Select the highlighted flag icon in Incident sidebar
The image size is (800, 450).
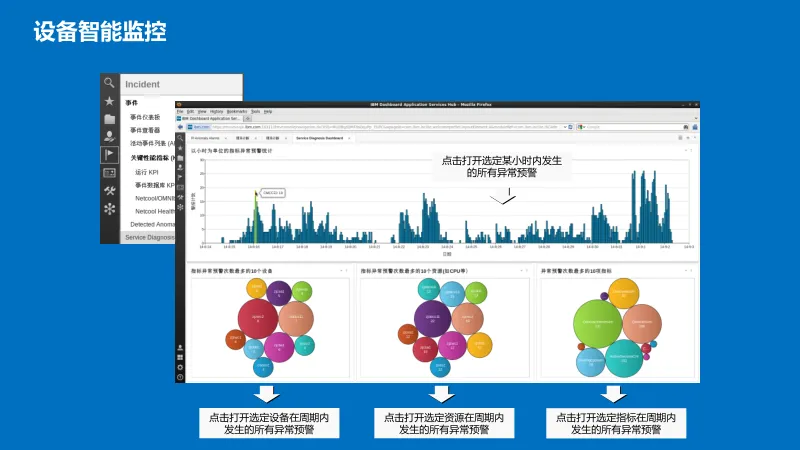(109, 155)
